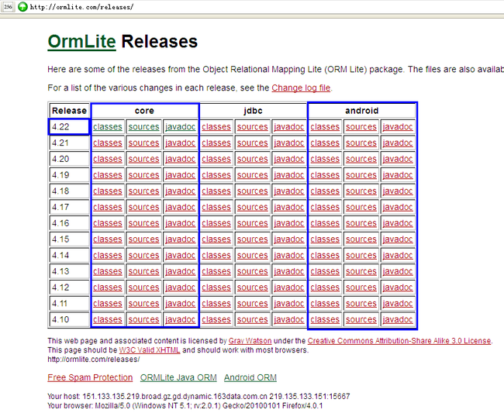Open 4.11 jdbc javadoc
This screenshot has height=420, width=504.
[289, 304]
